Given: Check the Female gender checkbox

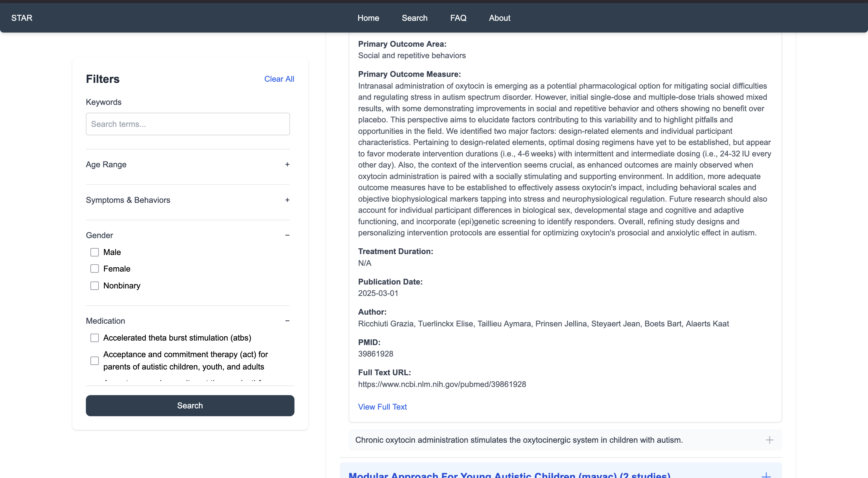Looking at the screenshot, I should tap(95, 269).
